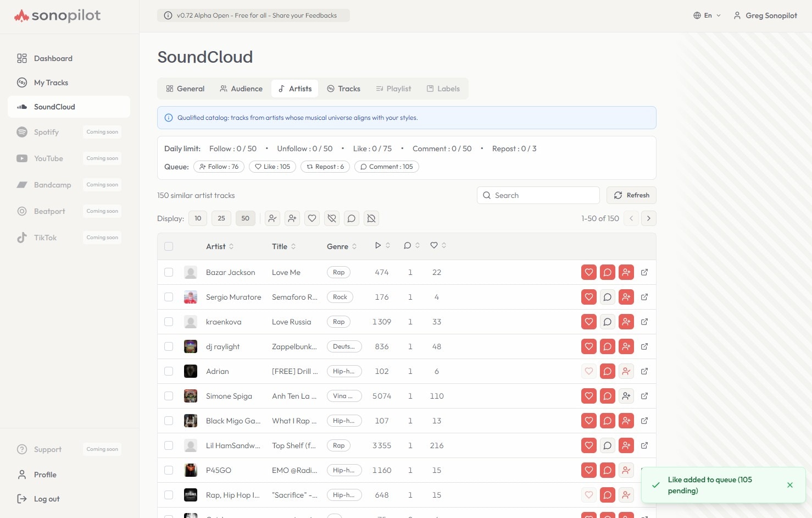Open dj raylight's track on SoundCloud externally

[644, 346]
